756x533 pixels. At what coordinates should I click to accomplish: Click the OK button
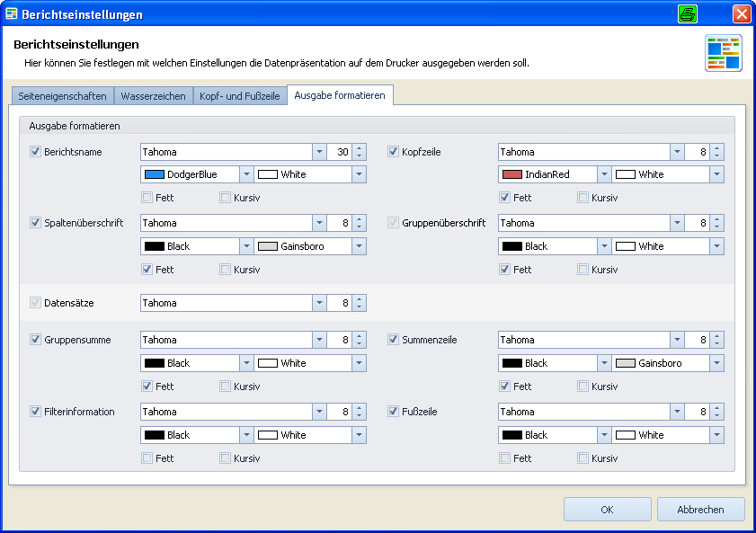[x=608, y=510]
